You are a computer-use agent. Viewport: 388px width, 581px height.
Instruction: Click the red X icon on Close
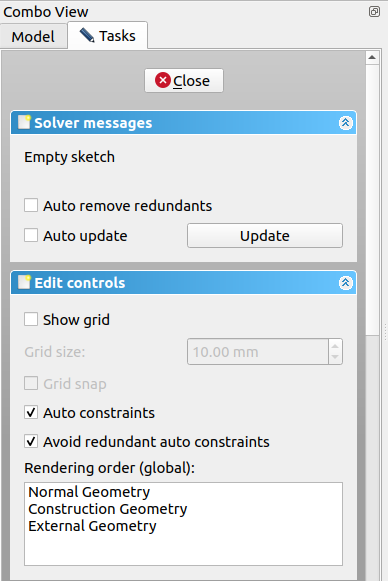click(163, 80)
